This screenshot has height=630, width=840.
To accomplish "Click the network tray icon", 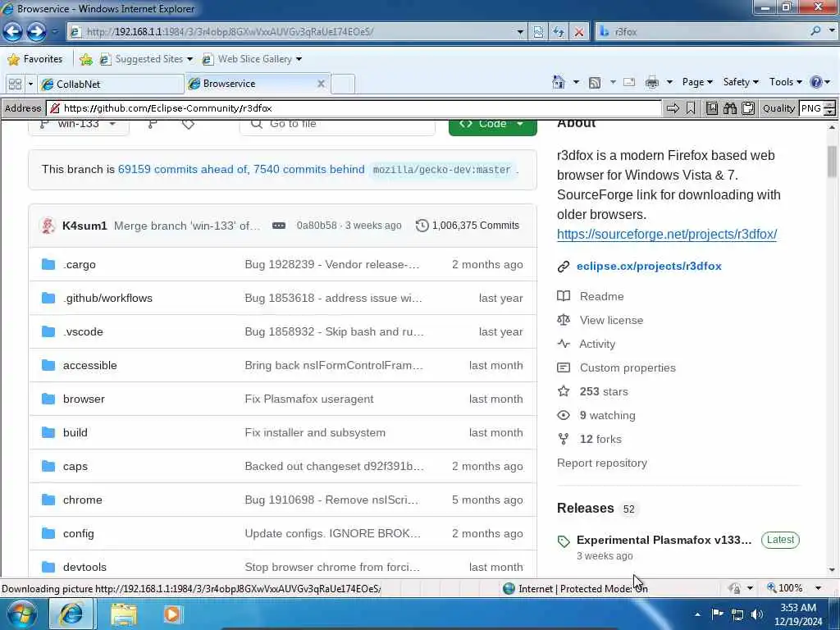I will [737, 614].
